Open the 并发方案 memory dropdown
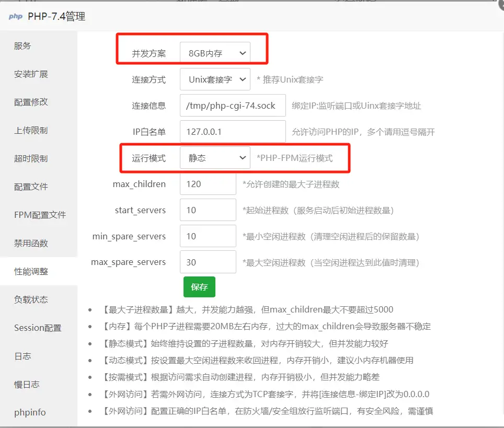504x428 pixels. (214, 53)
